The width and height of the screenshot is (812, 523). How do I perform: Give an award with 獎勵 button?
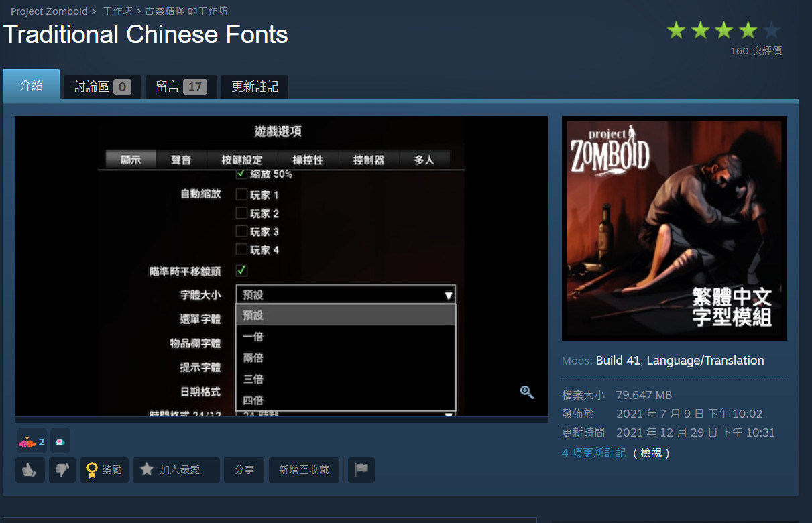104,470
